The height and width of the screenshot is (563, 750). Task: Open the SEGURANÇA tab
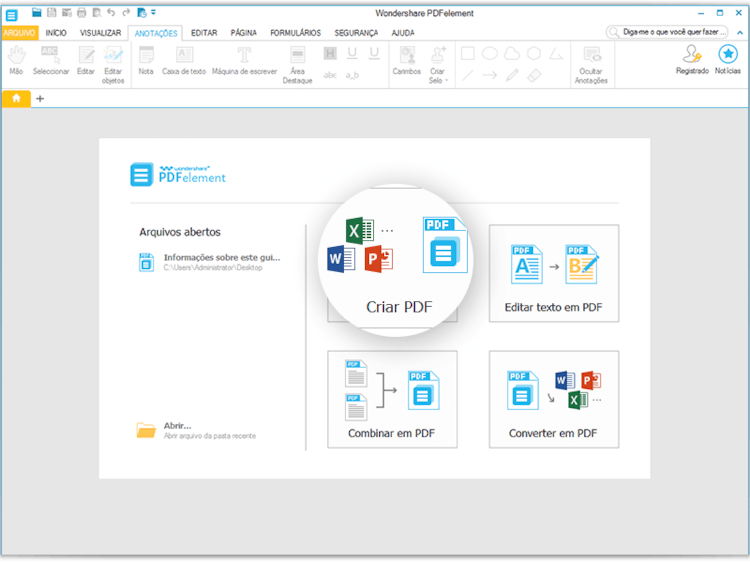pyautogui.click(x=356, y=33)
